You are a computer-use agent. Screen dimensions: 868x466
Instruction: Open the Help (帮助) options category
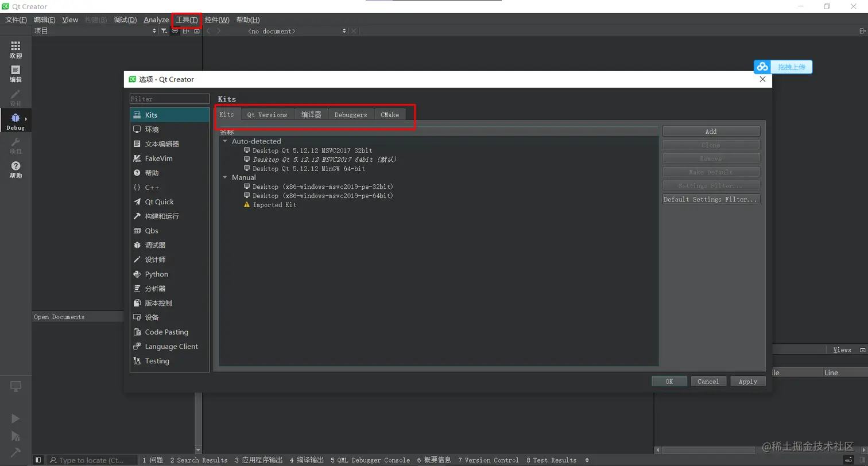point(169,173)
